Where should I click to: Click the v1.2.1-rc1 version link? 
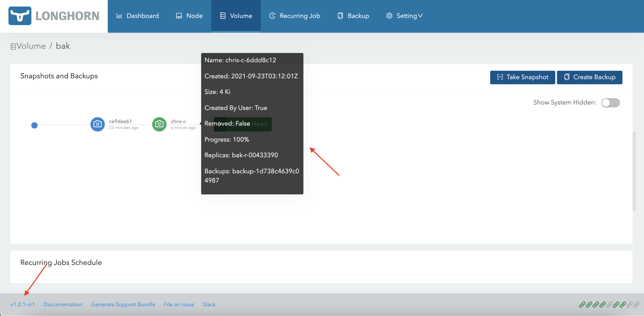(x=22, y=304)
